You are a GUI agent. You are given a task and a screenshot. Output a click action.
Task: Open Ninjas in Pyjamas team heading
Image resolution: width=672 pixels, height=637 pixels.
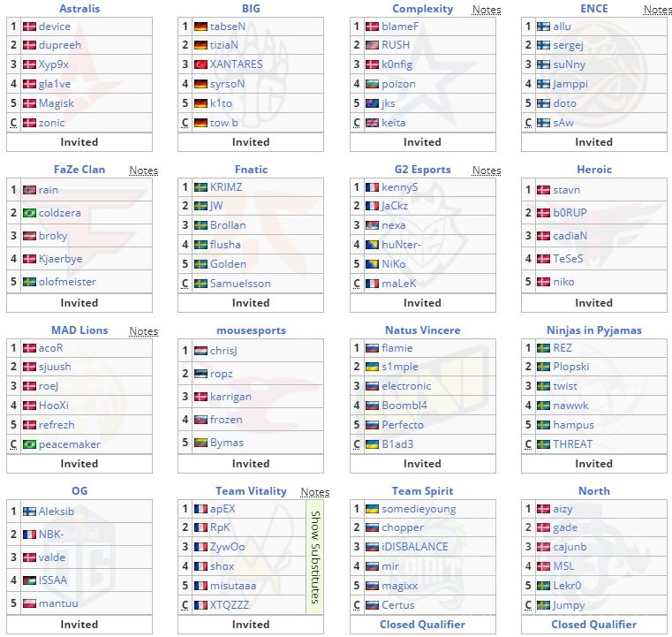pos(593,330)
